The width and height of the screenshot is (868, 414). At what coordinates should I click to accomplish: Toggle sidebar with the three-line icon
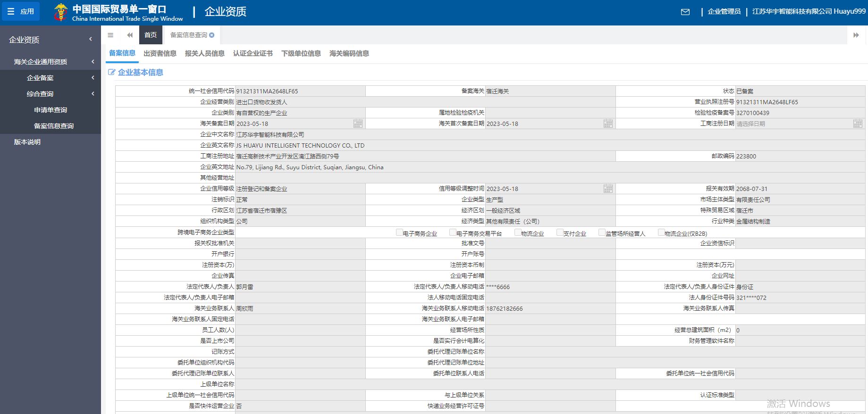tap(110, 35)
